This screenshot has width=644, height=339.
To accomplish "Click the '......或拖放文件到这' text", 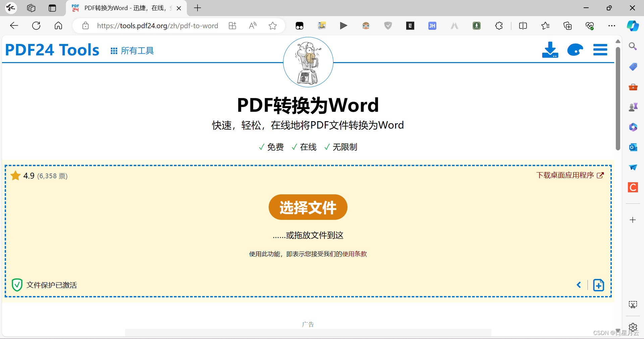I will 308,235.
